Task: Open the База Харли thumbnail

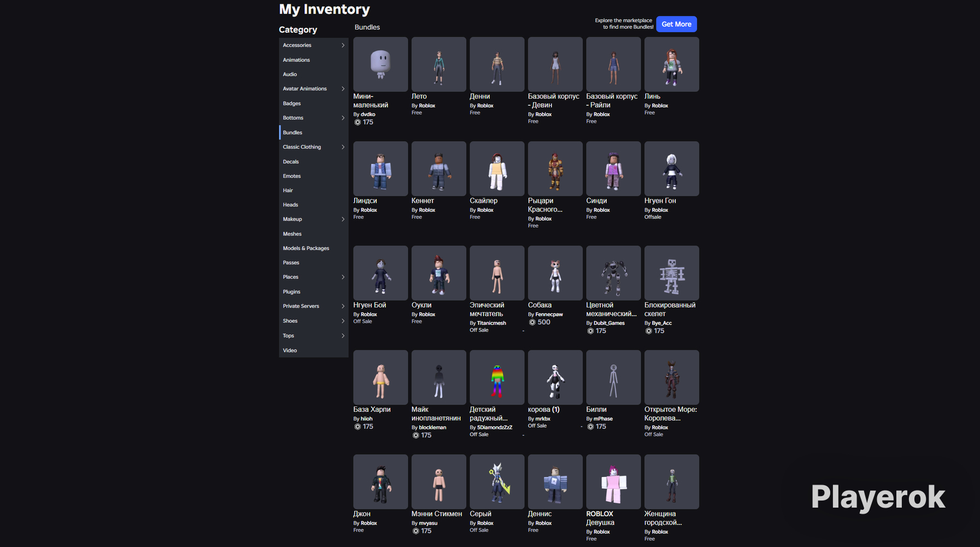Action: coord(380,377)
